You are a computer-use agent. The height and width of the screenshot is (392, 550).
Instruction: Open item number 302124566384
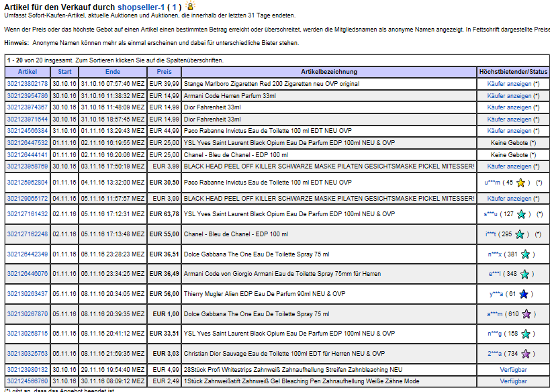28,131
